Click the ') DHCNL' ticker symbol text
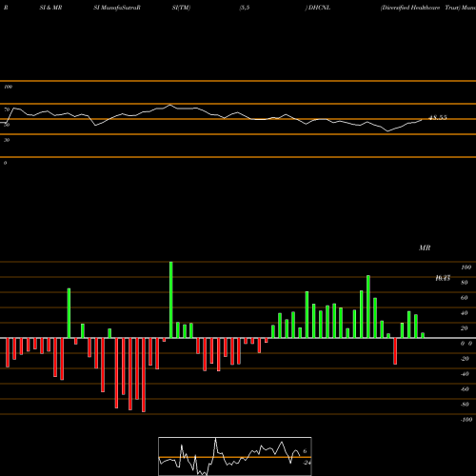Screen dimensions: 476x476 (x=318, y=8)
